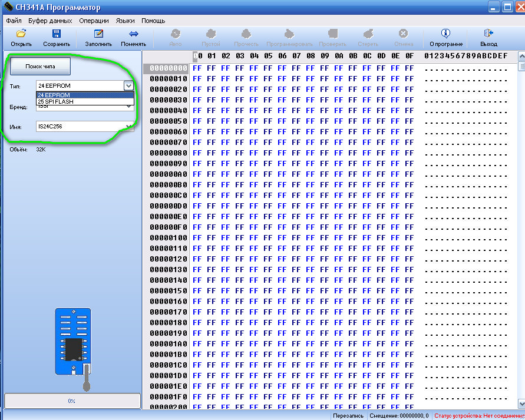Open the Помощь menu

click(153, 21)
